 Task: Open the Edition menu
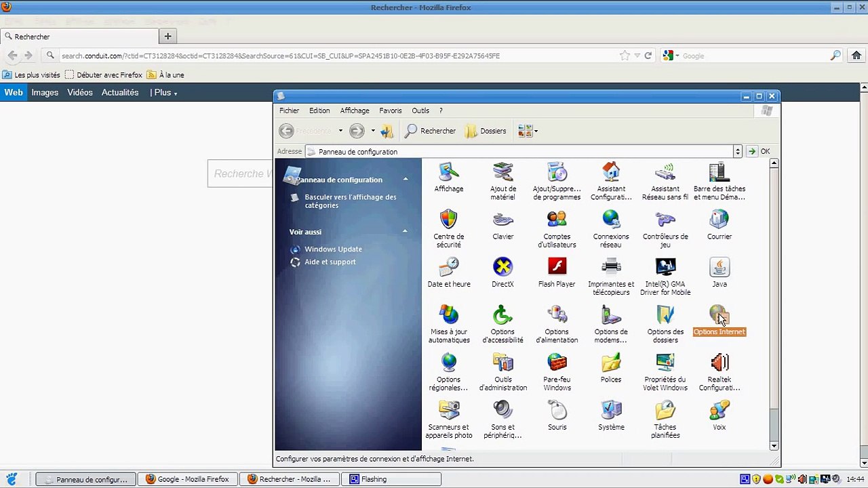coord(319,110)
